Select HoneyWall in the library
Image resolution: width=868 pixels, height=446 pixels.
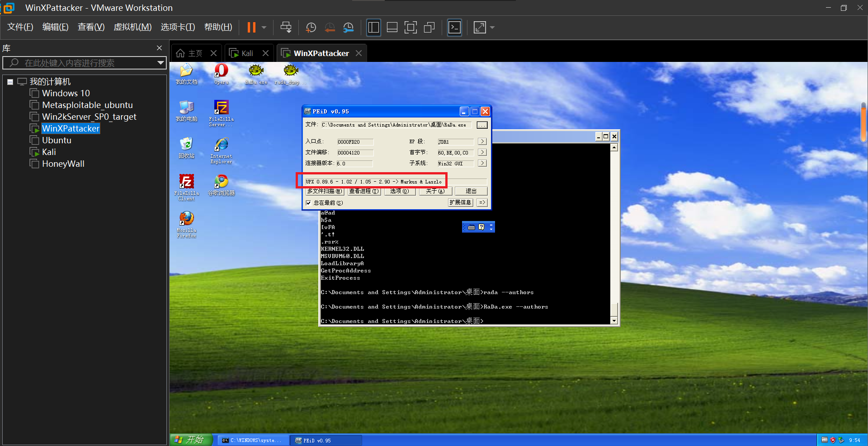pyautogui.click(x=63, y=164)
